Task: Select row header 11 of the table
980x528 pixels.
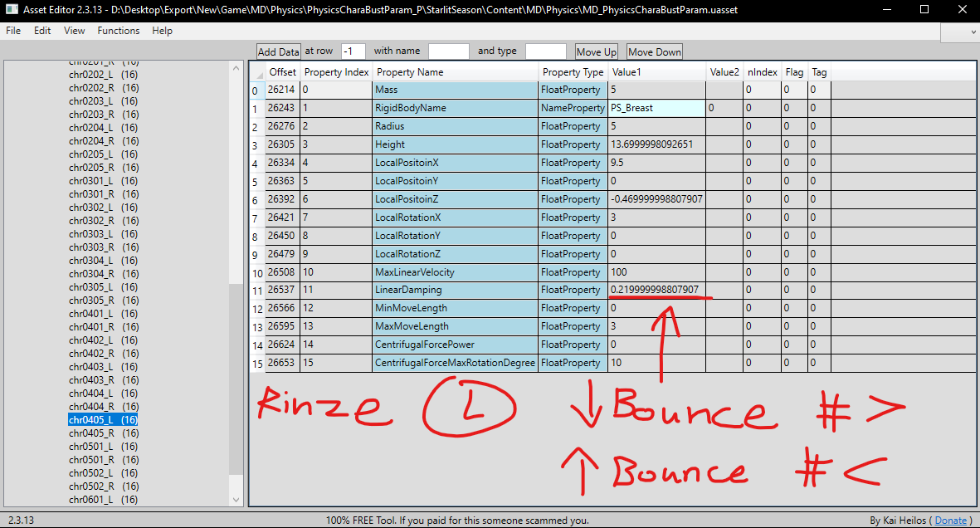Action: coord(257,291)
